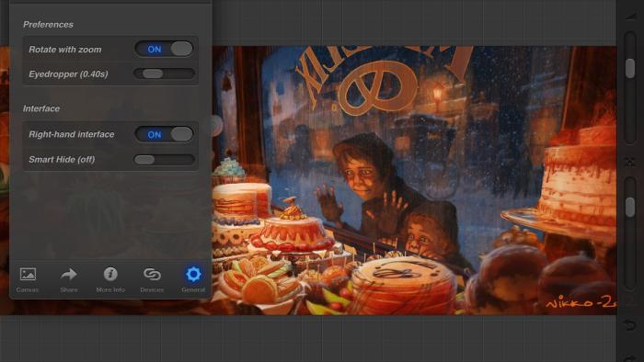
Task: Turn off Right-hand interface switch
Action: tap(164, 134)
